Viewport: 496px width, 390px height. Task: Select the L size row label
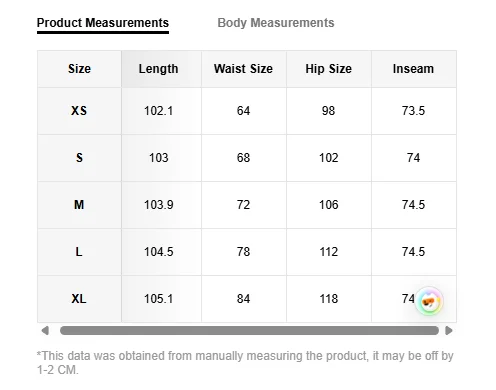79,252
